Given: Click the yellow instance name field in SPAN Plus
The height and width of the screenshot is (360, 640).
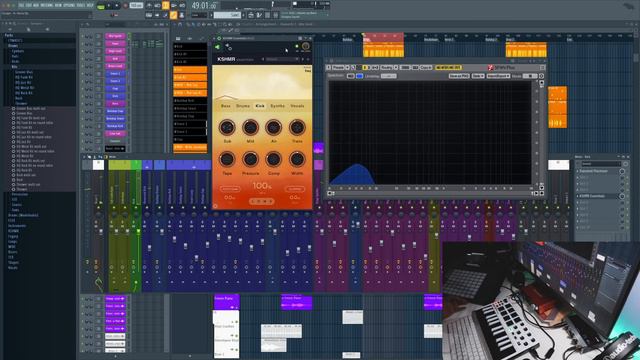Looking at the screenshot, I should coord(448,67).
